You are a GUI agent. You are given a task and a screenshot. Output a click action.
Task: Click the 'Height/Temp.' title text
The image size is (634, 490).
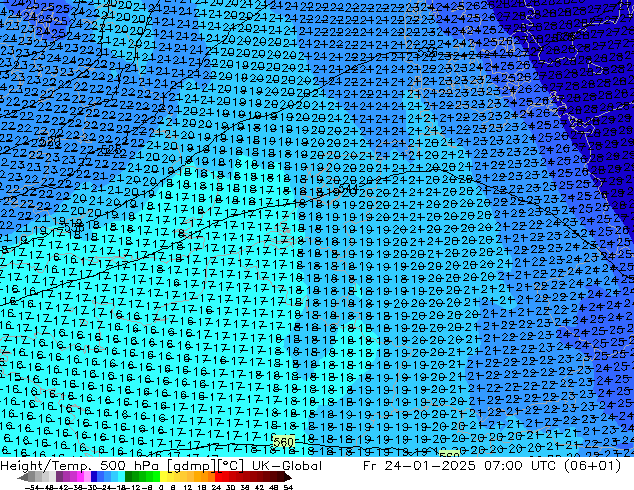45,466
